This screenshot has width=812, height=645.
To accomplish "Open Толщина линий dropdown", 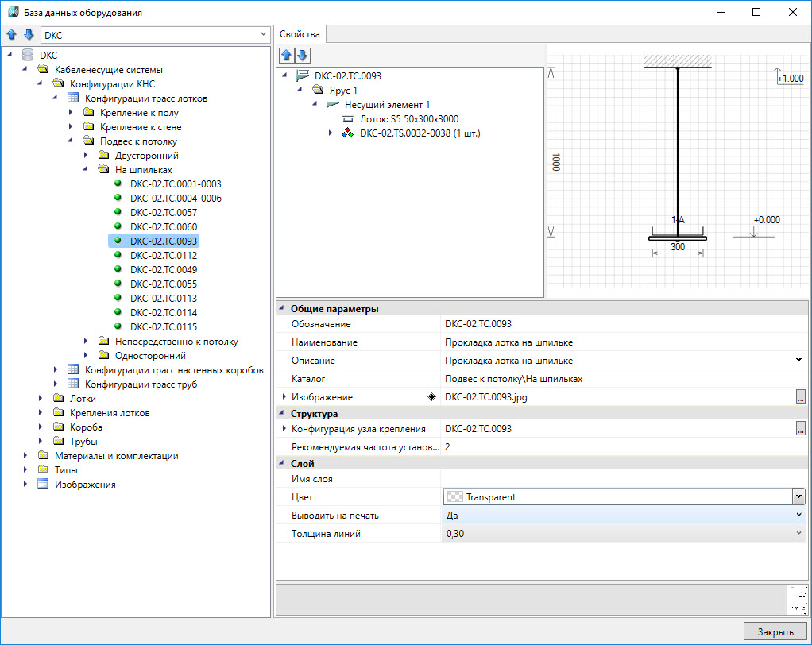I will [798, 533].
